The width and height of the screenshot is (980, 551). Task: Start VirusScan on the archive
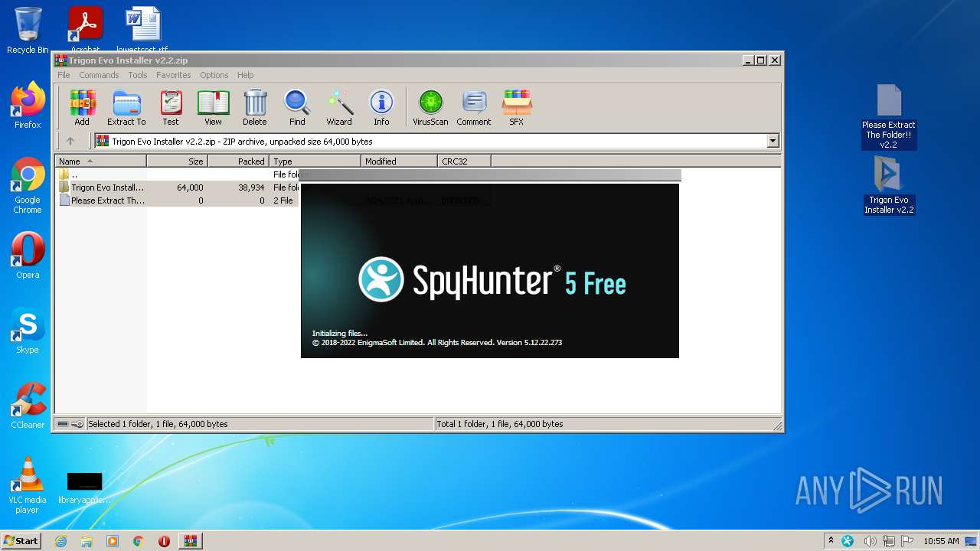point(430,107)
